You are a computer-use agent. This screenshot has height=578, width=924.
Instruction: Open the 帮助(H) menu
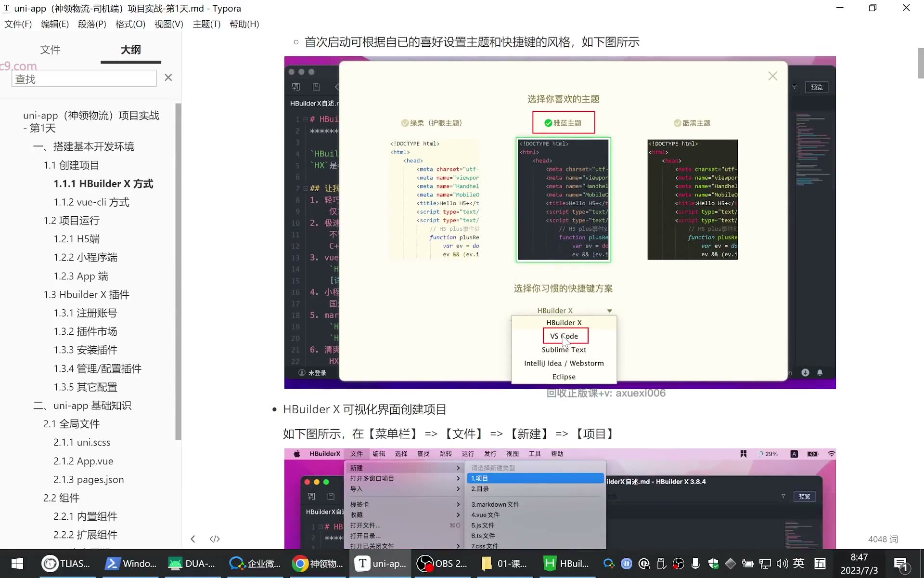pos(244,24)
